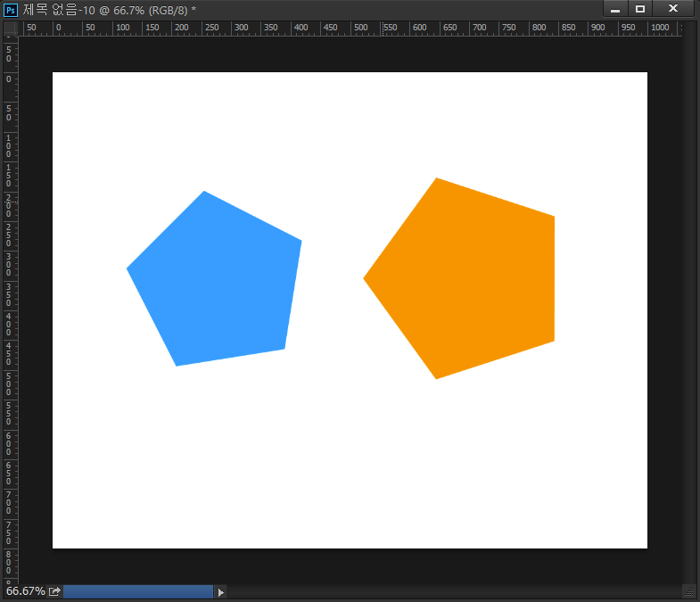This screenshot has height=602, width=700.
Task: Select the orange pentagon shape
Action: tap(468, 278)
